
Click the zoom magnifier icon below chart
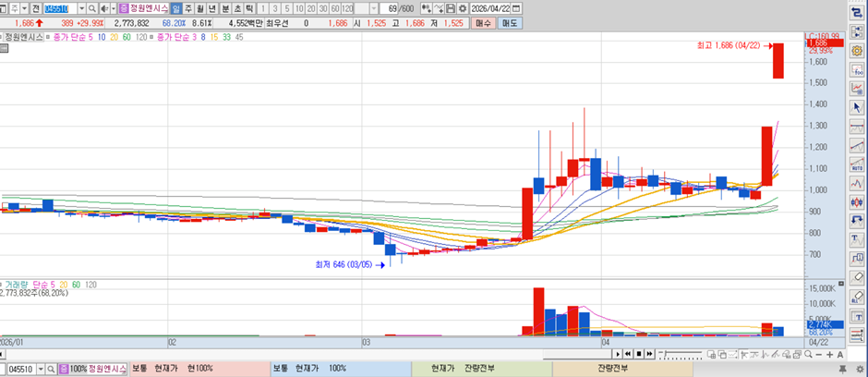point(809,354)
